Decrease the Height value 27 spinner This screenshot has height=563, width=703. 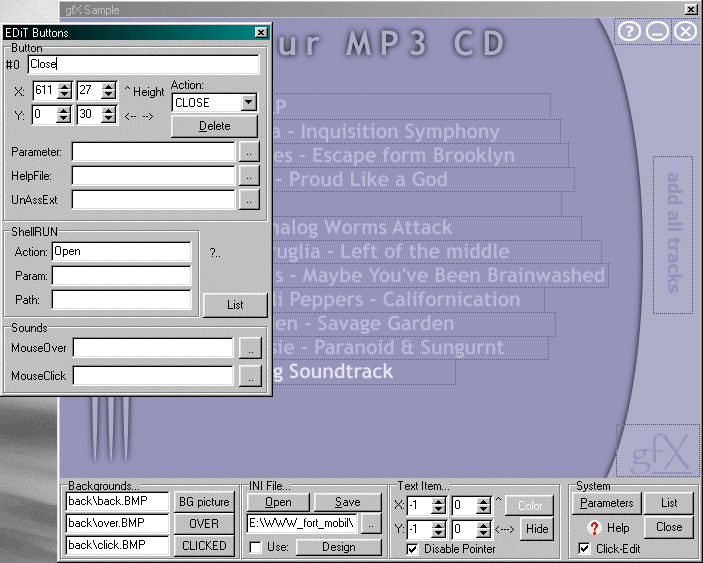click(108, 95)
